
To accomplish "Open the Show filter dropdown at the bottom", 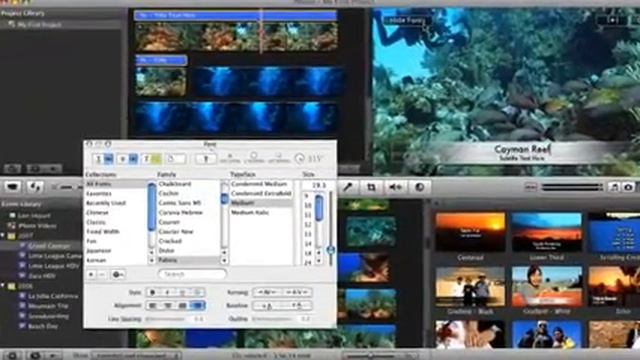I will pyautogui.click(x=136, y=356).
